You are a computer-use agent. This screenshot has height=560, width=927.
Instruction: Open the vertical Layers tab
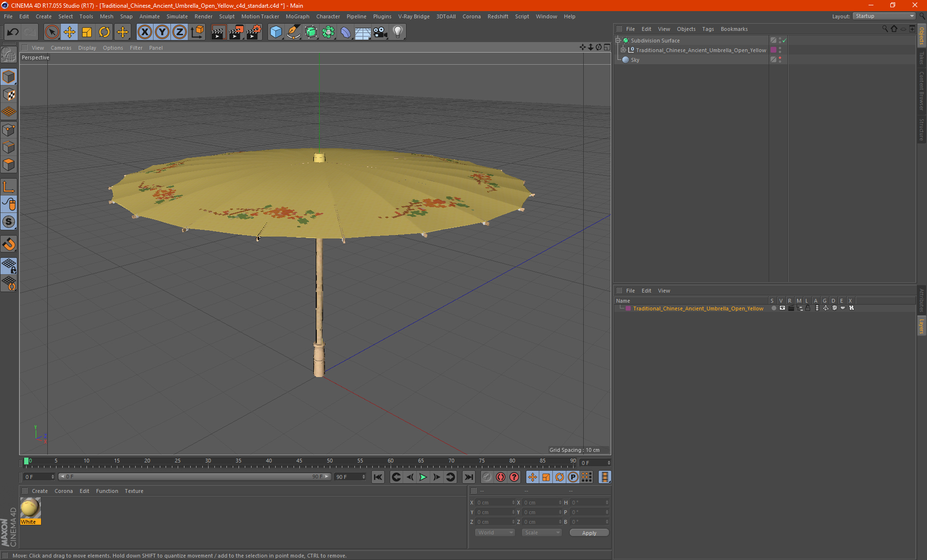921,326
